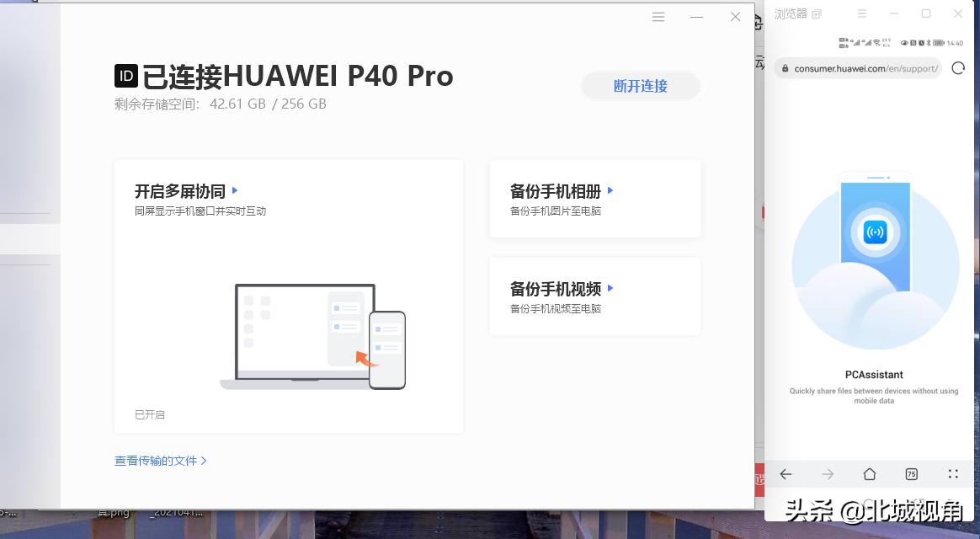Select the back arrow in phone browser

[x=786, y=474]
